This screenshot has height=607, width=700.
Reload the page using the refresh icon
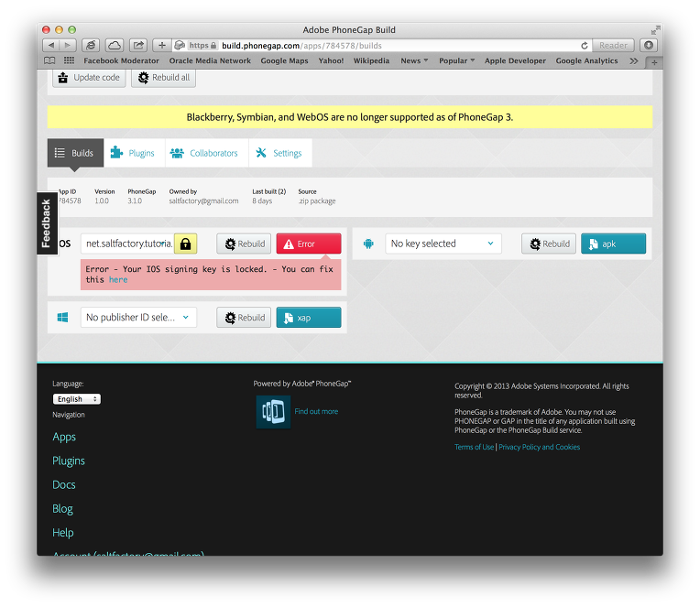point(584,46)
